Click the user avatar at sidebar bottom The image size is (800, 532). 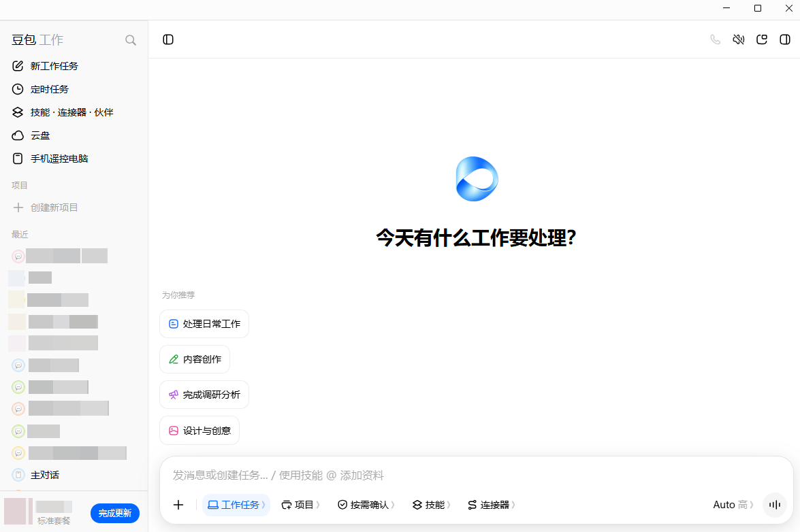[15, 511]
